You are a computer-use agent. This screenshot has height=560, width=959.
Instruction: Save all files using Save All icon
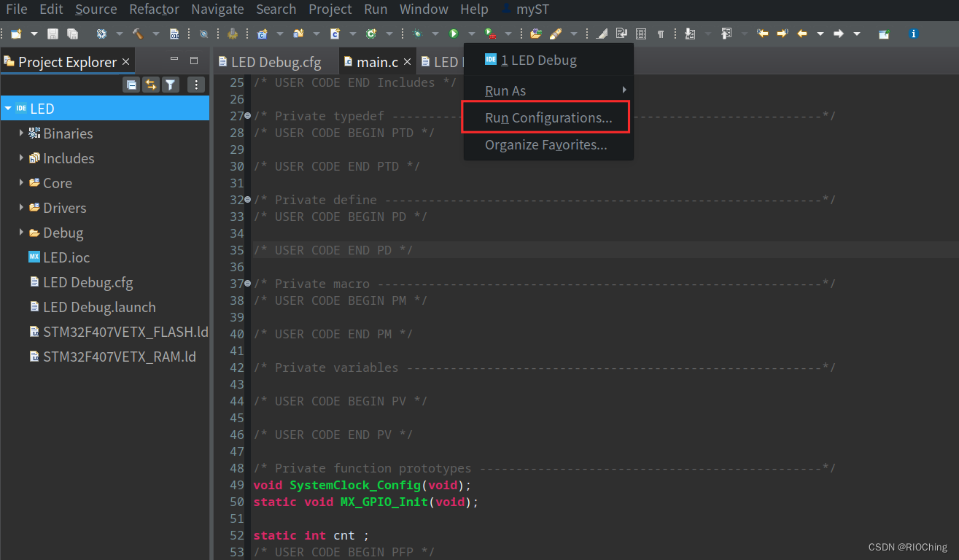pyautogui.click(x=71, y=34)
